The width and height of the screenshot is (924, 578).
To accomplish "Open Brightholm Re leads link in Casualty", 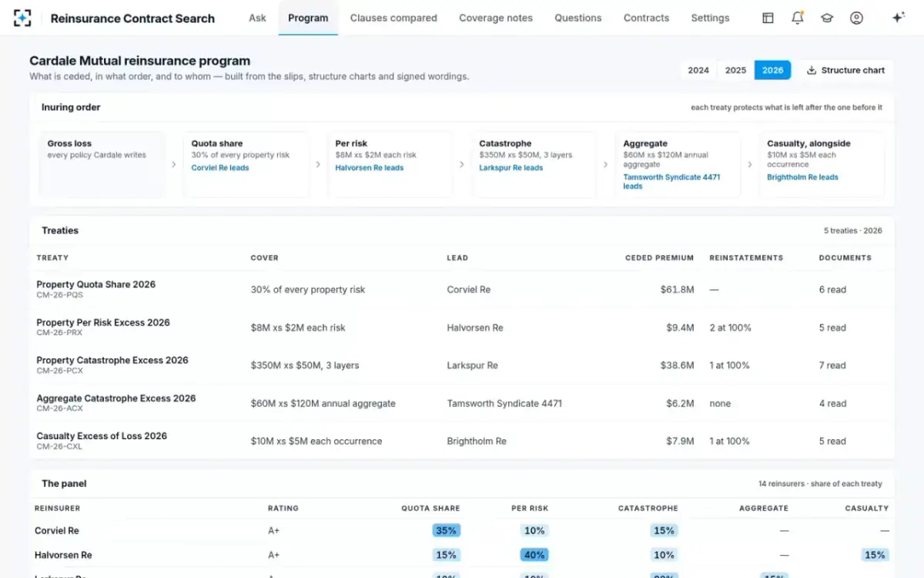I will pos(802,177).
